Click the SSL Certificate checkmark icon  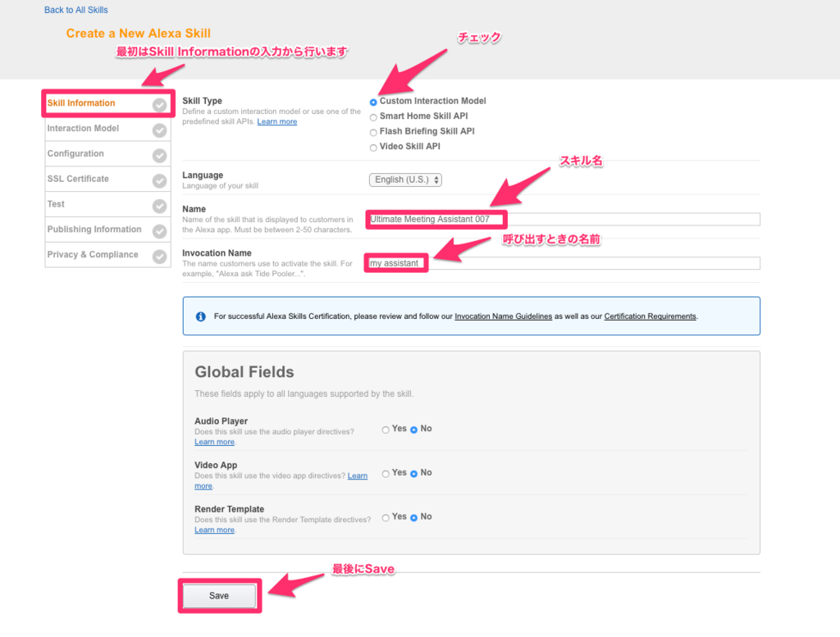(159, 180)
